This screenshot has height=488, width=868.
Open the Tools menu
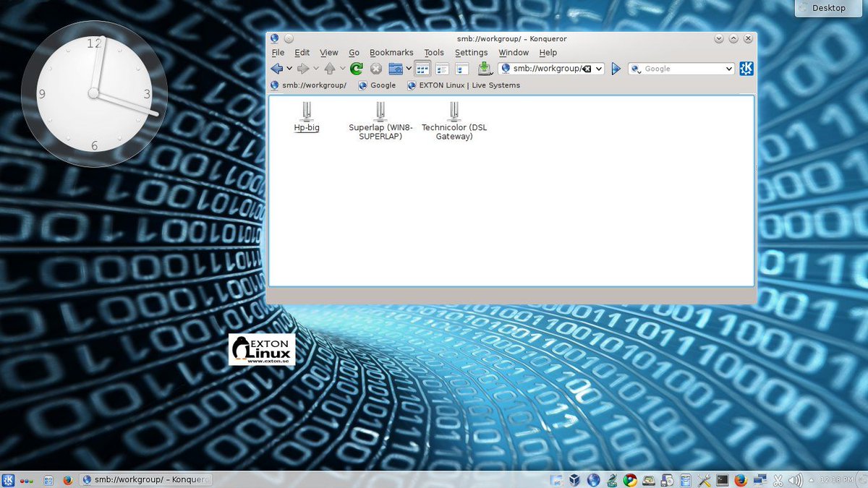pyautogui.click(x=434, y=53)
